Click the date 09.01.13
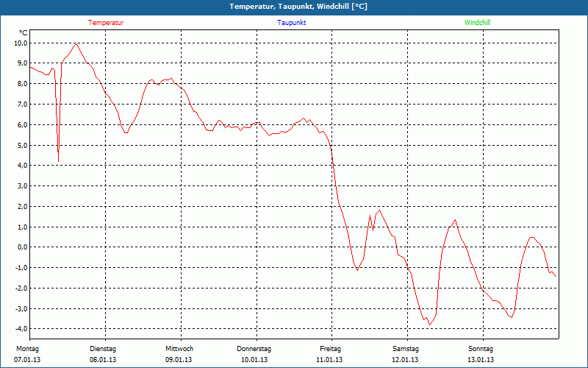 tap(179, 360)
